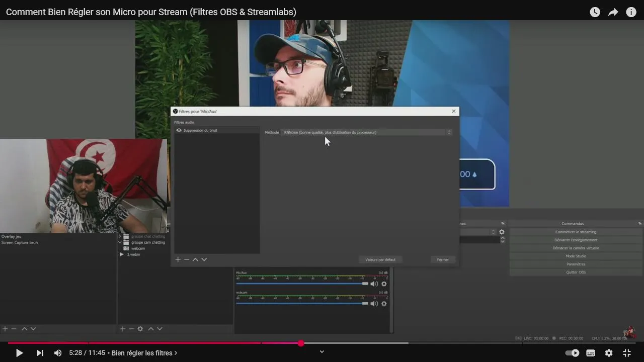The height and width of the screenshot is (362, 644).
Task: Move the filter down in the Filtres dialog
Action: (204, 259)
